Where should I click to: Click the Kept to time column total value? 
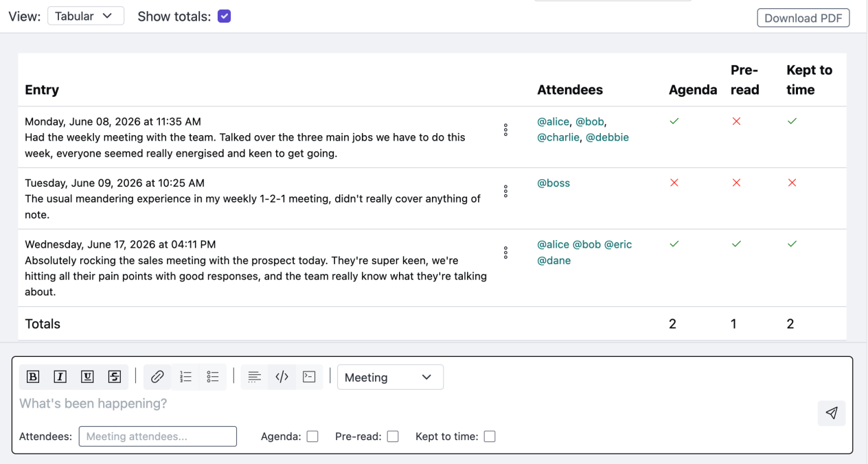coord(790,324)
